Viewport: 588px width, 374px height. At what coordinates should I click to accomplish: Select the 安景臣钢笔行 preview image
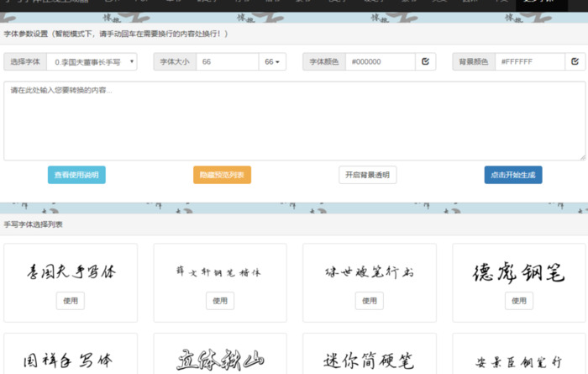519,362
